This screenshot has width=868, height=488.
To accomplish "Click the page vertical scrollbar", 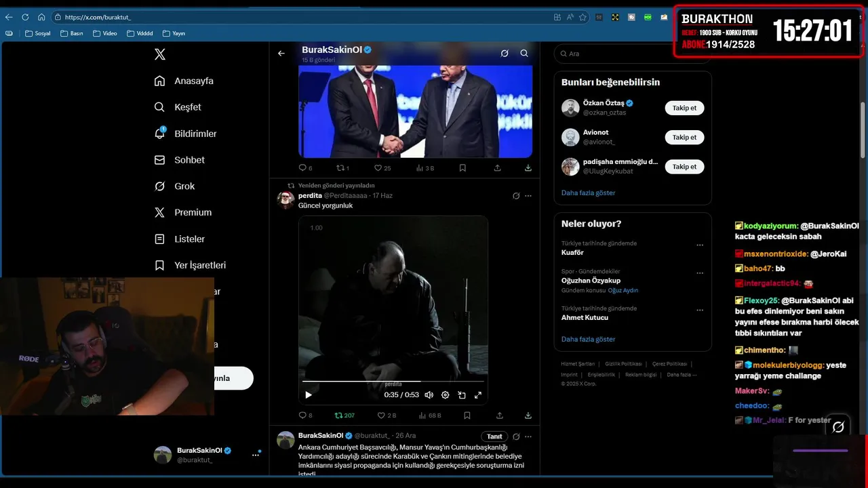I will pos(863,129).
